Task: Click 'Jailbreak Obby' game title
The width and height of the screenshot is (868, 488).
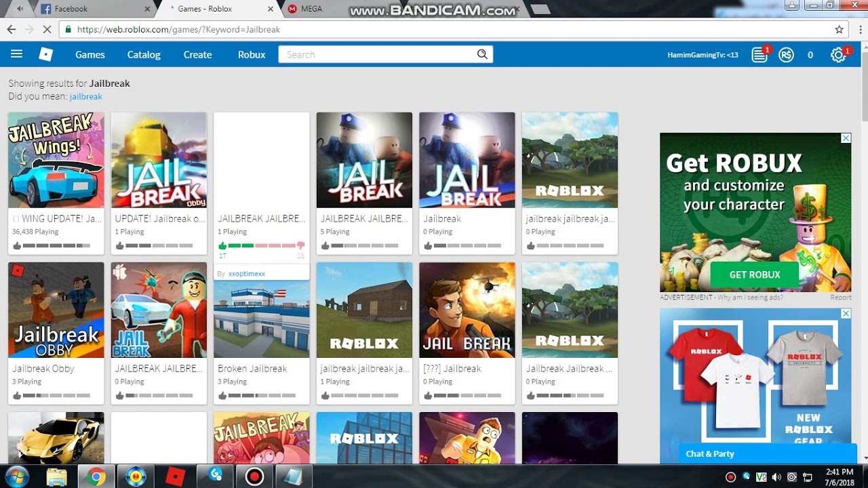Action: pyautogui.click(x=43, y=369)
